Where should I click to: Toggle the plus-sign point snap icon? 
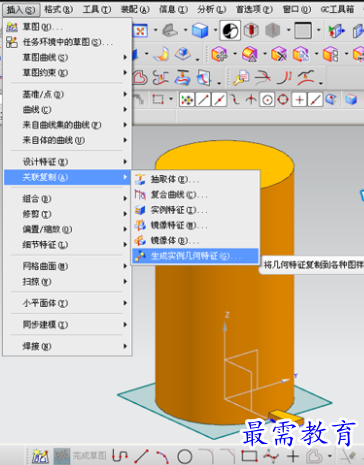(299, 99)
